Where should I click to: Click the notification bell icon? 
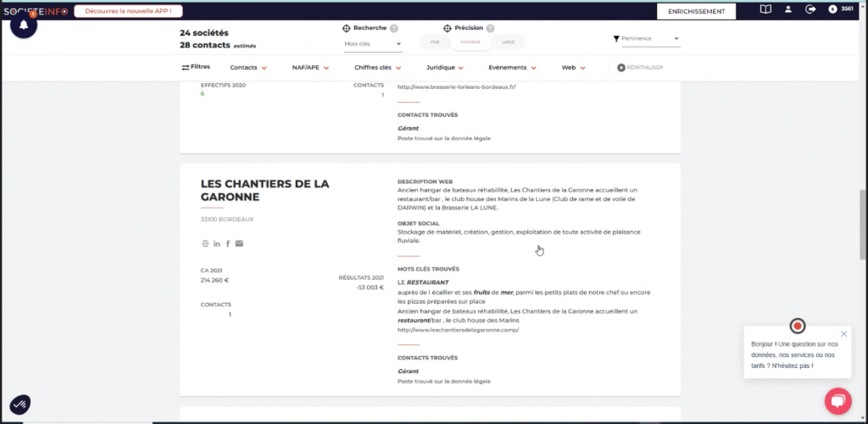(x=23, y=25)
